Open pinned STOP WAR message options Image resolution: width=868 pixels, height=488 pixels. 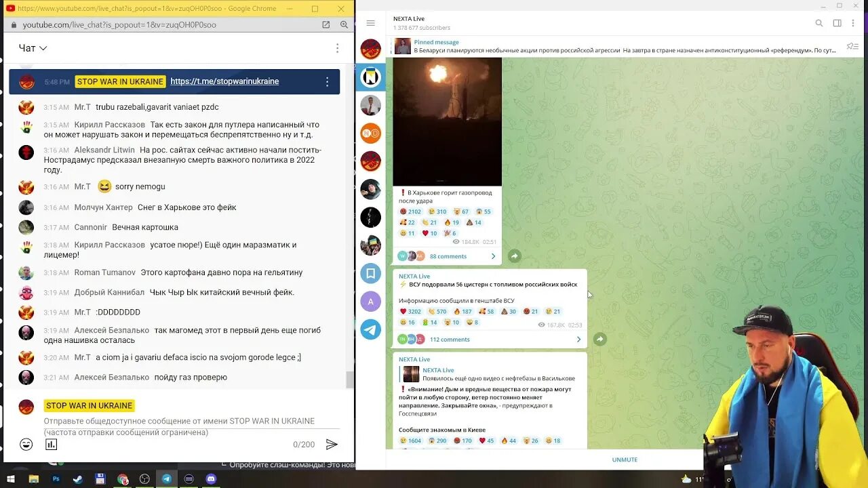[327, 81]
